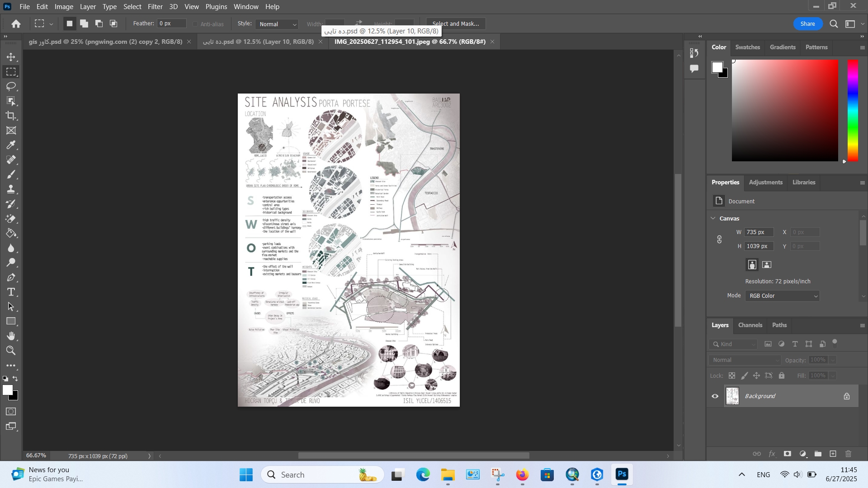Screen dimensions: 868x488
Task: Click the delete layer trash icon
Action: point(849,454)
